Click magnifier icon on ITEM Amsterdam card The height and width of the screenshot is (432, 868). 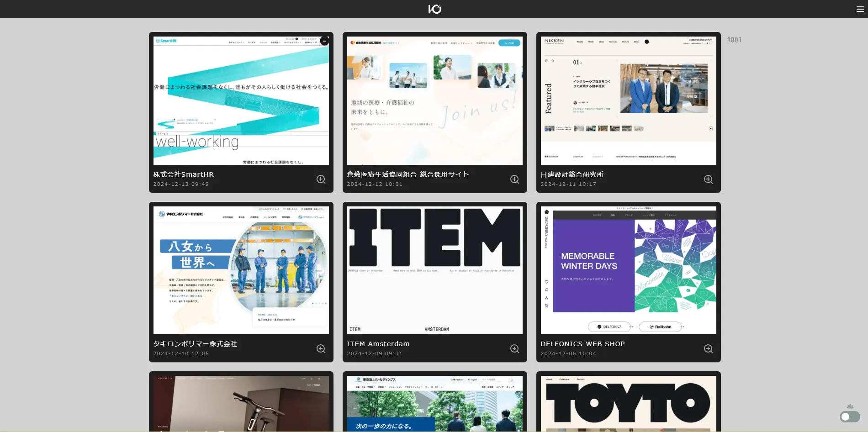coord(515,349)
